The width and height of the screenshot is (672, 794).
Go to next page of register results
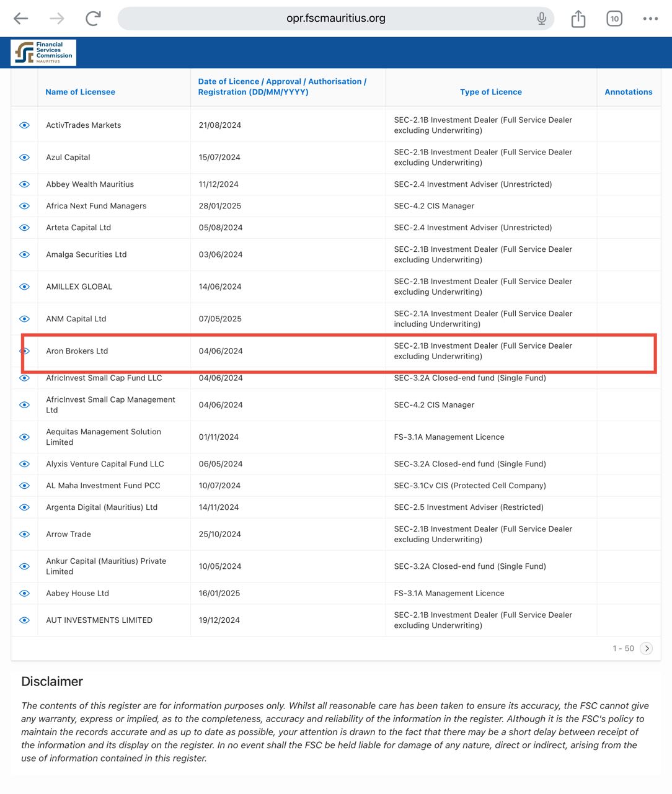[647, 648]
